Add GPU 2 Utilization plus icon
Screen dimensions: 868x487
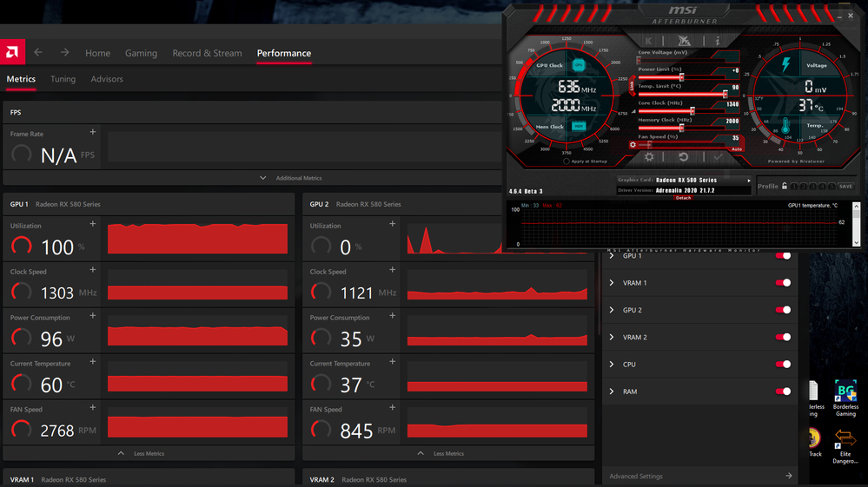(x=393, y=224)
